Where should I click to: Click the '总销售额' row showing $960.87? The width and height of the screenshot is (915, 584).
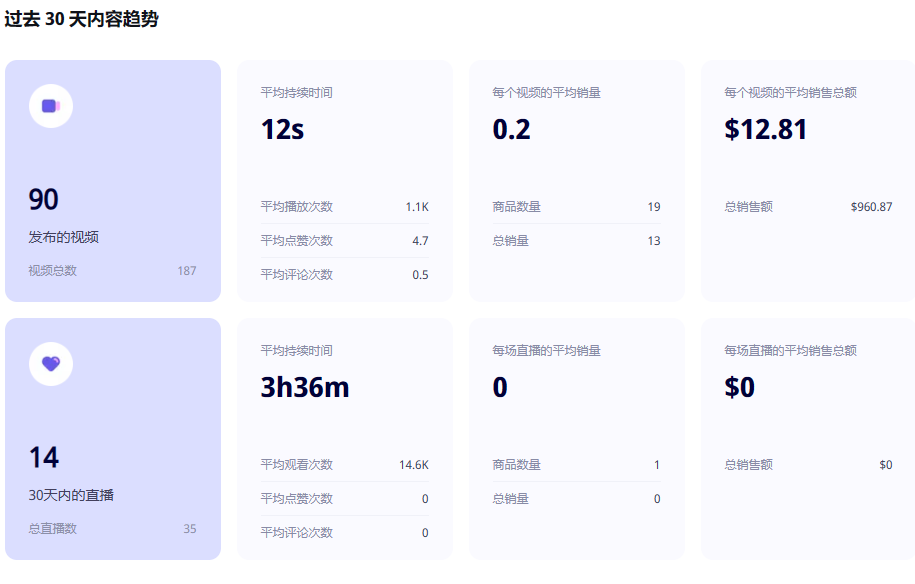coord(808,207)
